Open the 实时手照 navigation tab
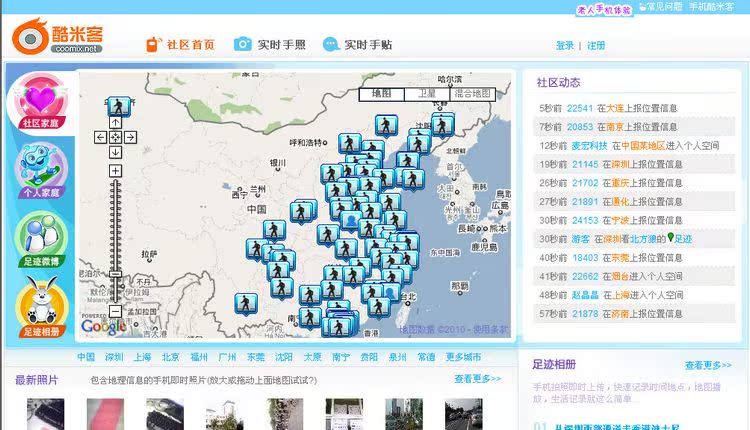 pos(271,45)
